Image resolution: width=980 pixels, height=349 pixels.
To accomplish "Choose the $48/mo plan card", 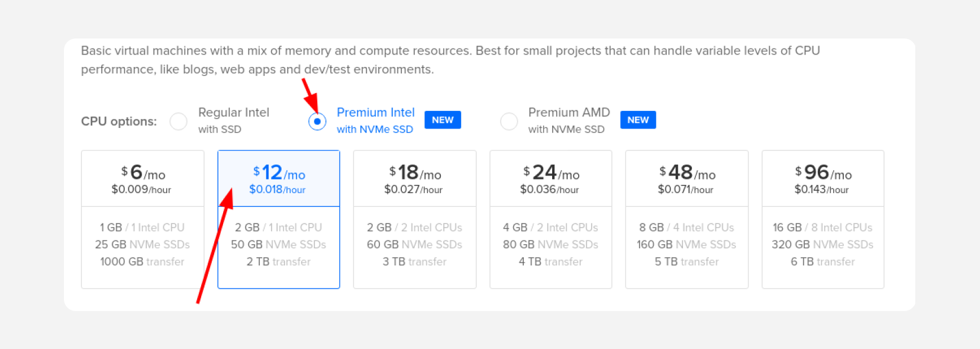I will click(687, 219).
